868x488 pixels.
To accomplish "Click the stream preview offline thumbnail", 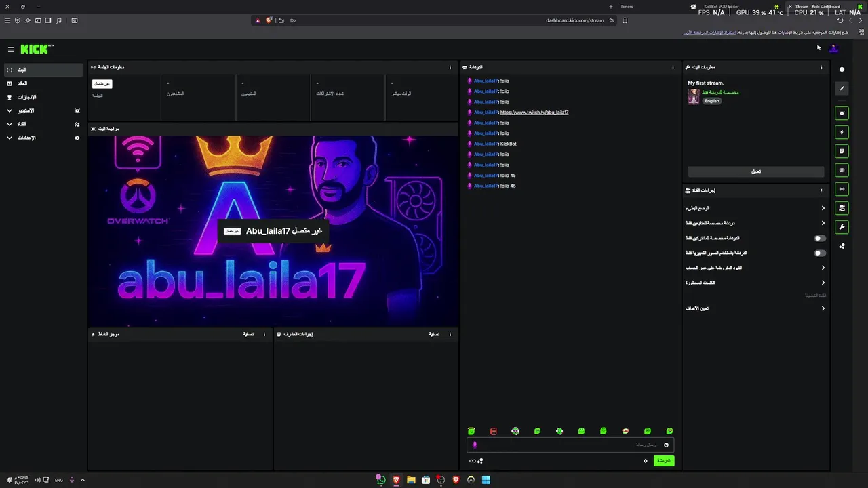I will [x=273, y=231].
